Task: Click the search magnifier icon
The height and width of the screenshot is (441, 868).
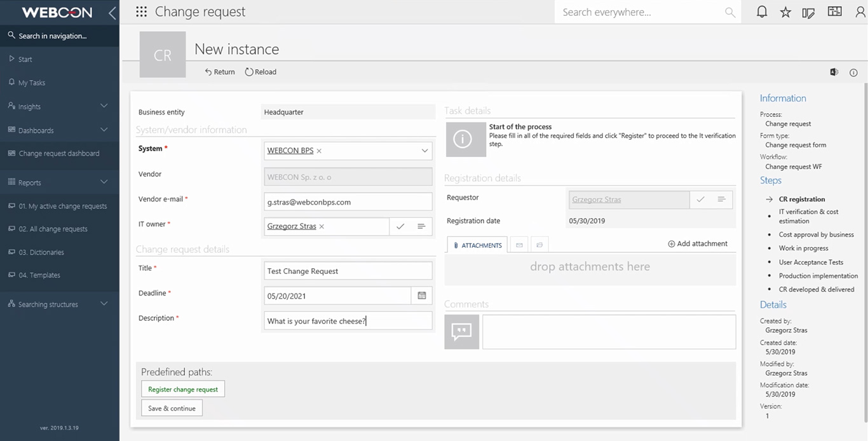Action: pyautogui.click(x=730, y=13)
